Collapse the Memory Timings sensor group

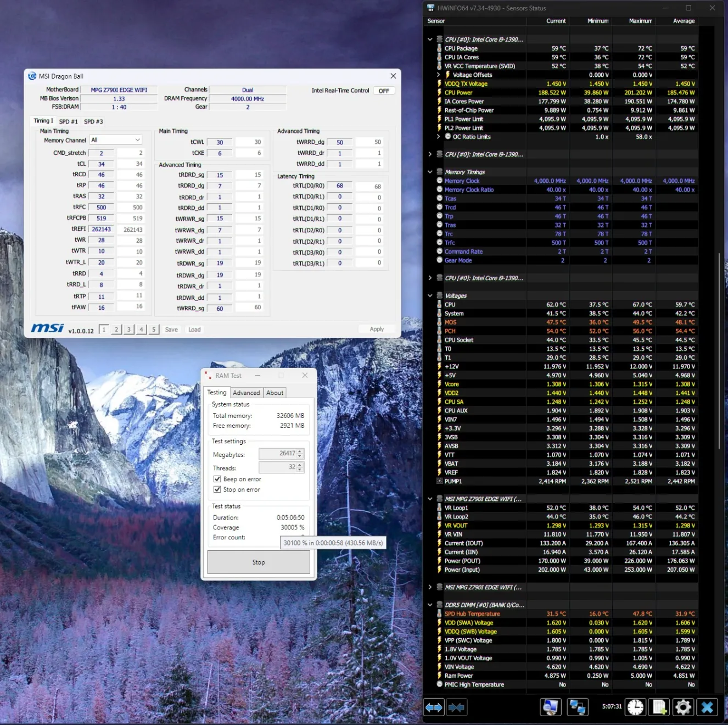430,172
